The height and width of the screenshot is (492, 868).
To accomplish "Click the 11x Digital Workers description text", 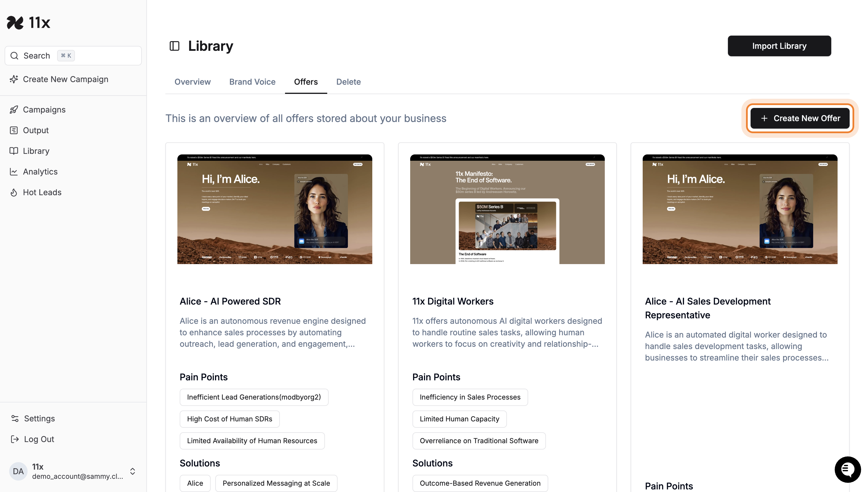I will tap(507, 332).
